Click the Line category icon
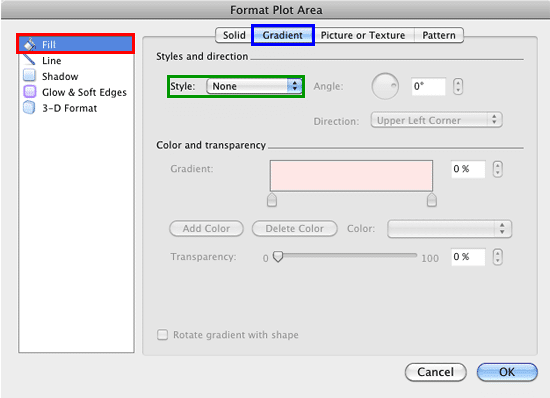Image resolution: width=550 pixels, height=398 pixels. pos(29,60)
